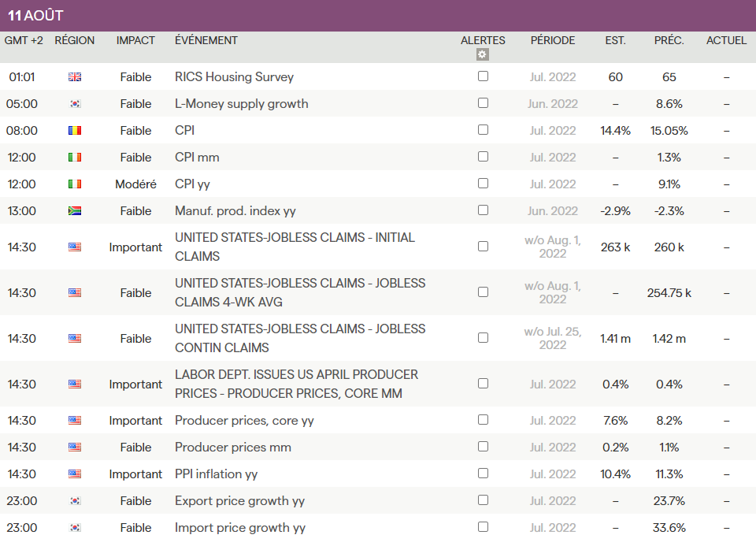756x546 pixels.
Task: Toggle alert checkbox for Producer prices, core yy
Action: pyautogui.click(x=483, y=420)
